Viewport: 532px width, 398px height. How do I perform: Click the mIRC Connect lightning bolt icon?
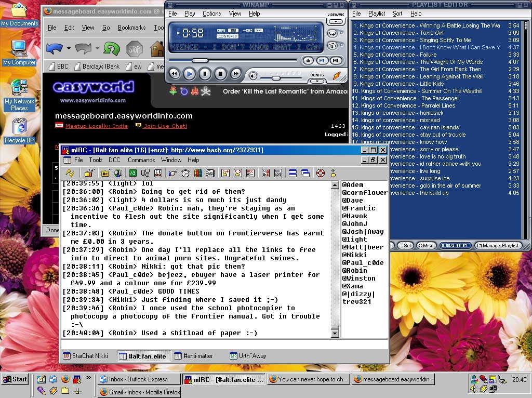tap(70, 173)
